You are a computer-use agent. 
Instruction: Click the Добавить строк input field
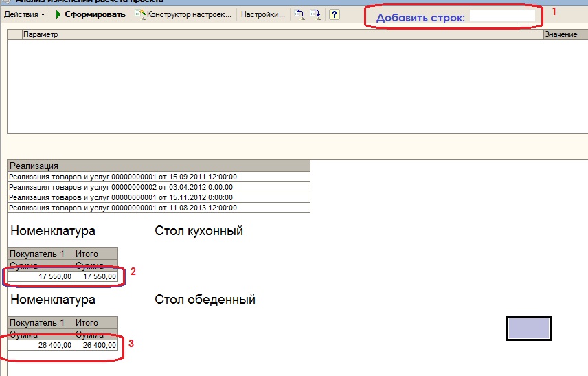[502, 15]
